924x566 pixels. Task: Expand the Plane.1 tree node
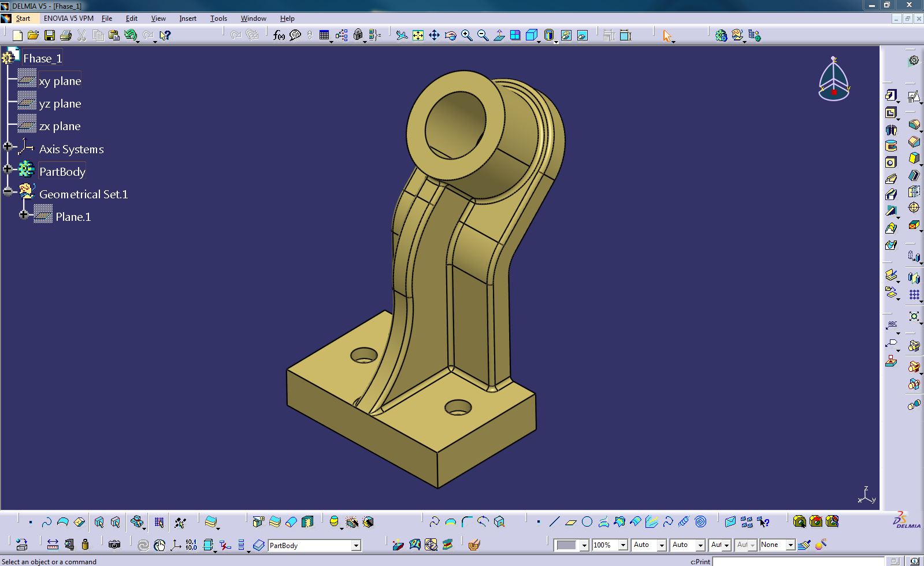click(24, 214)
